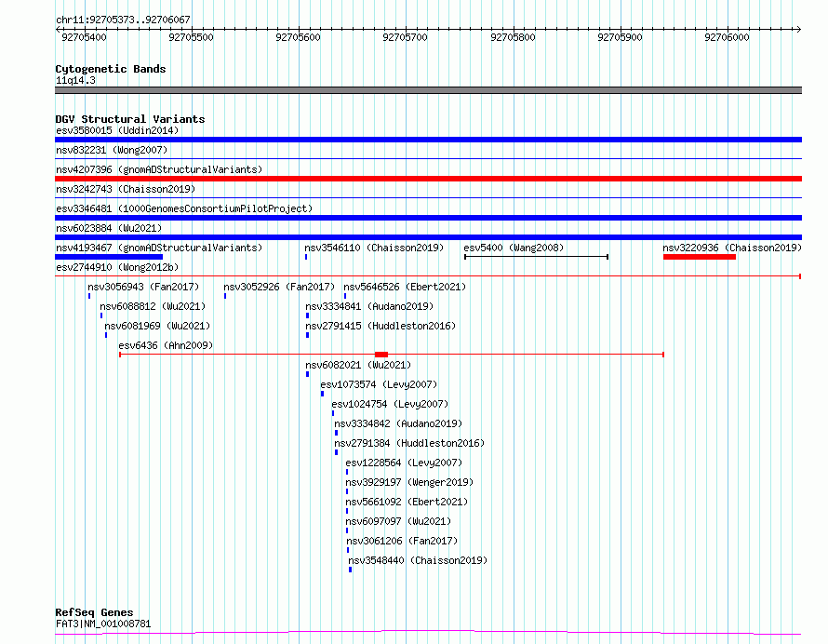
Task: Click the thin red esv2744910 line
Action: [428, 276]
